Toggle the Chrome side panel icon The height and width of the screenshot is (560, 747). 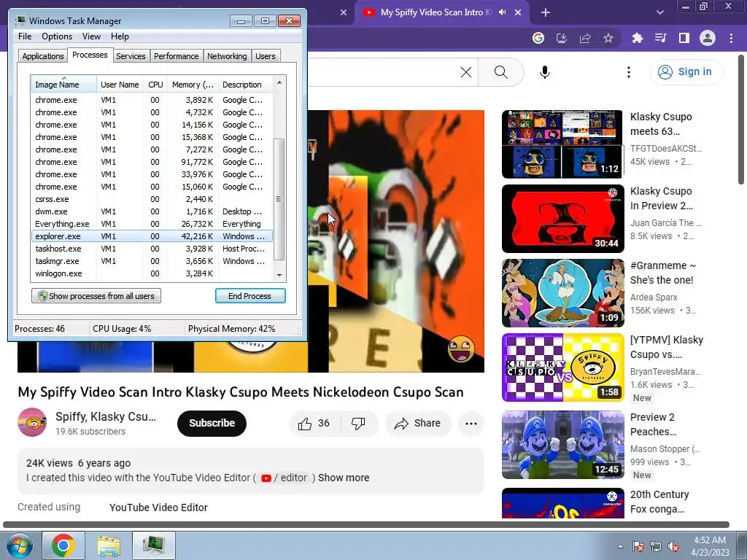pos(684,38)
